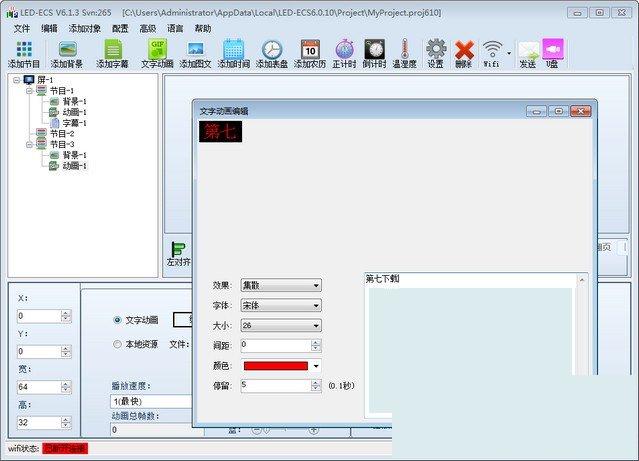Open the 文件 menu
Screen dimensions: 639x461
click(x=22, y=29)
